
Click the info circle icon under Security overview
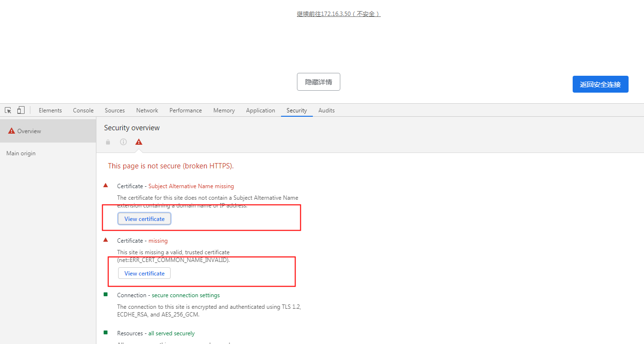[x=123, y=142]
